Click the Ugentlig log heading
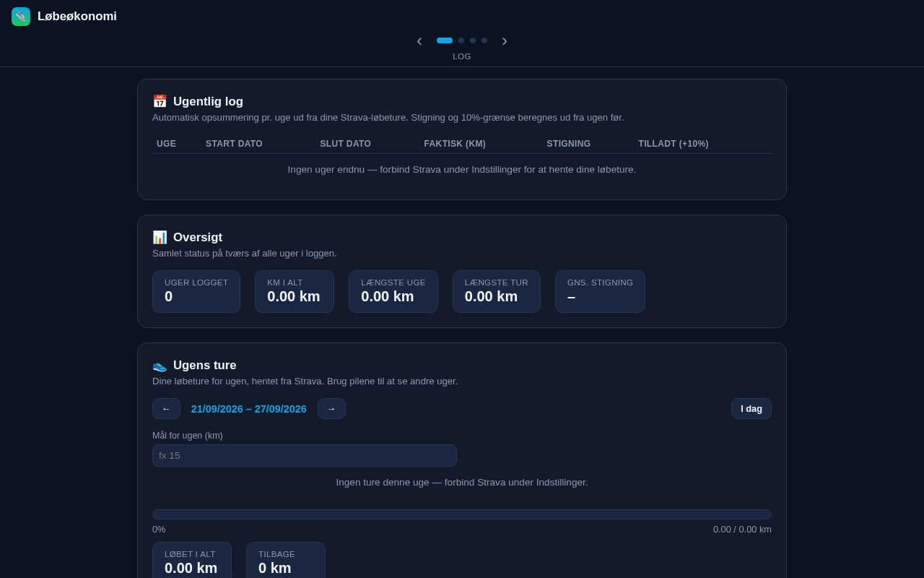This screenshot has width=924, height=578. click(208, 102)
